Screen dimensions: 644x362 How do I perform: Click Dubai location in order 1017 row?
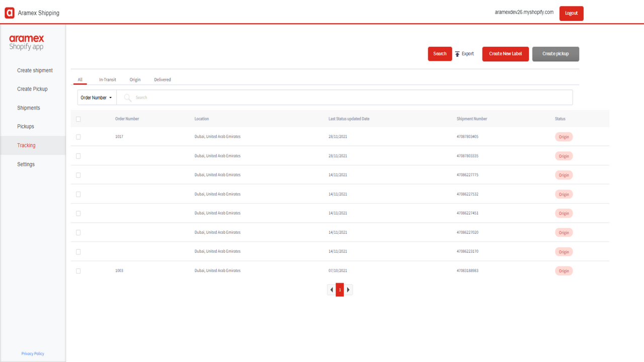click(x=217, y=137)
